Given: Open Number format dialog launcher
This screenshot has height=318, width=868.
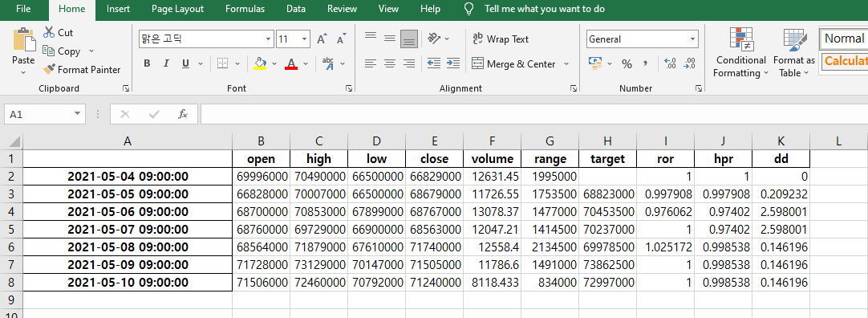Looking at the screenshot, I should [700, 88].
